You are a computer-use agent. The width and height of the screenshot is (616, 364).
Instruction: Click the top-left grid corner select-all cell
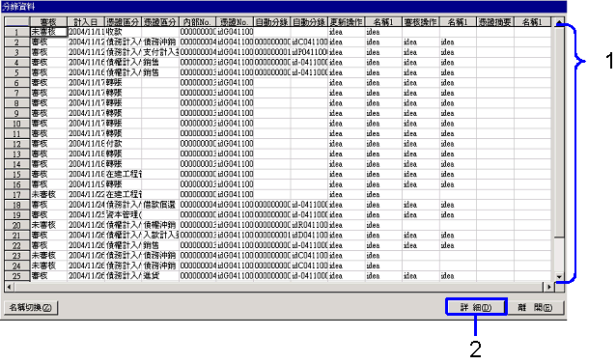tap(16, 22)
